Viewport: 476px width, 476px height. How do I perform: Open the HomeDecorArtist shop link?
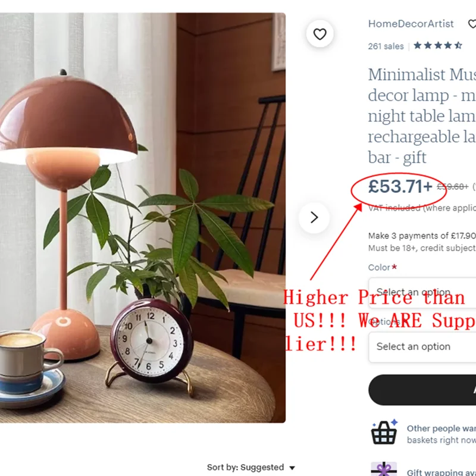coord(411,24)
